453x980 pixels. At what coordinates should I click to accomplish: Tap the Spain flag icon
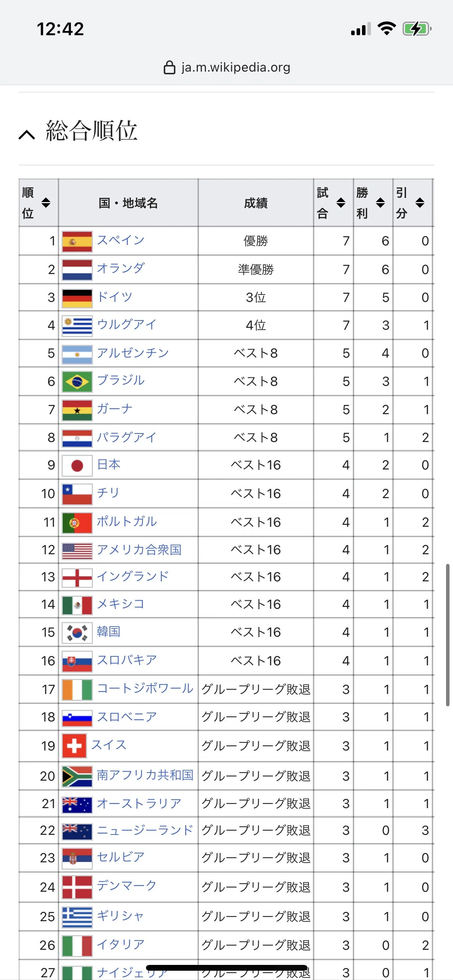pyautogui.click(x=77, y=242)
